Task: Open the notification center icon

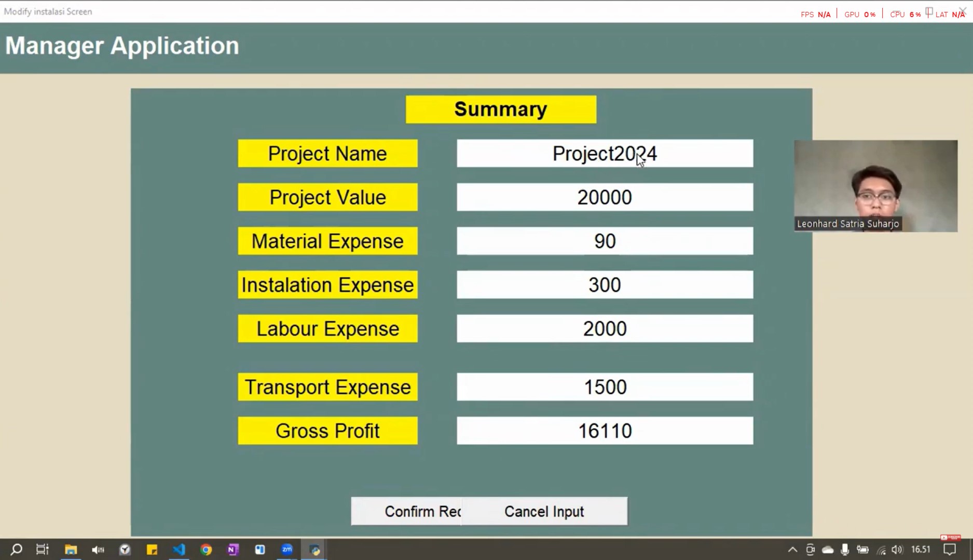Action: 950,550
